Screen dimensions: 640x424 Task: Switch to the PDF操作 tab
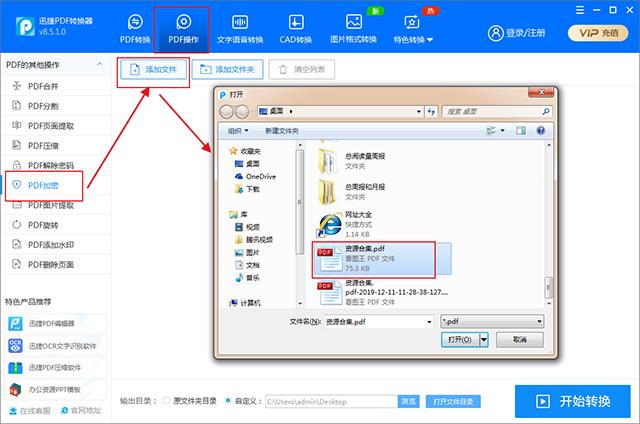[183, 29]
